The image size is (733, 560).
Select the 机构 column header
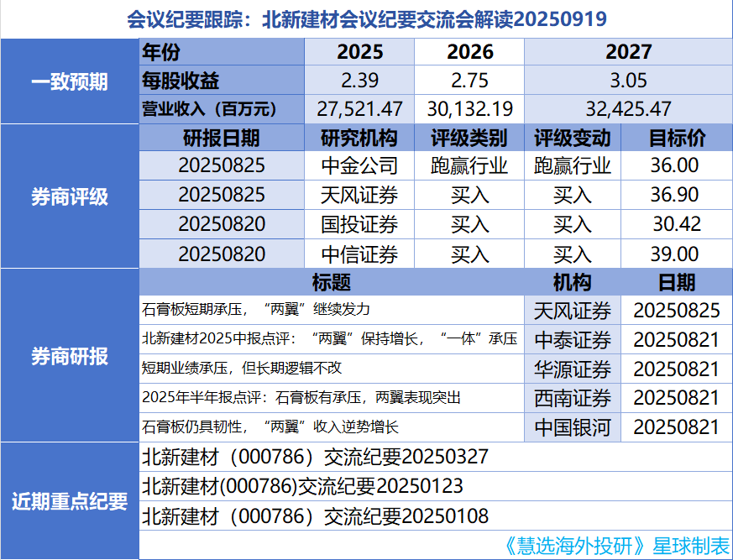tap(573, 282)
